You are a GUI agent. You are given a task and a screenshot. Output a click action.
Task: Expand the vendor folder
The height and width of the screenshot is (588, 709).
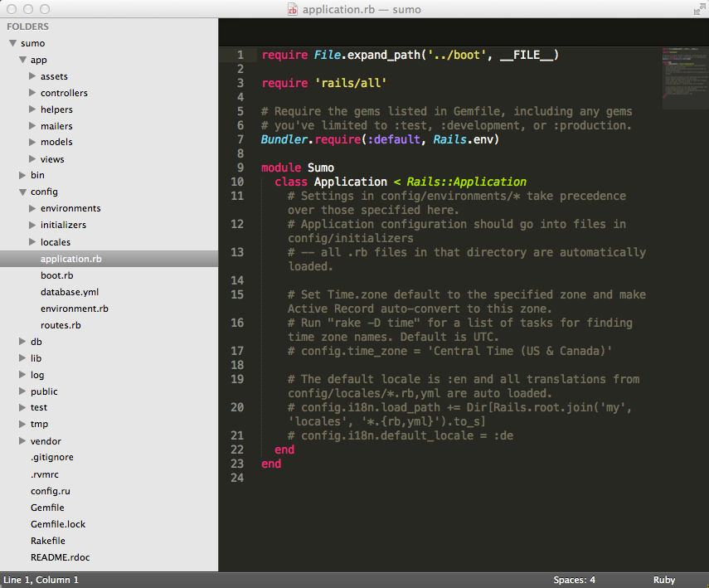click(x=22, y=440)
